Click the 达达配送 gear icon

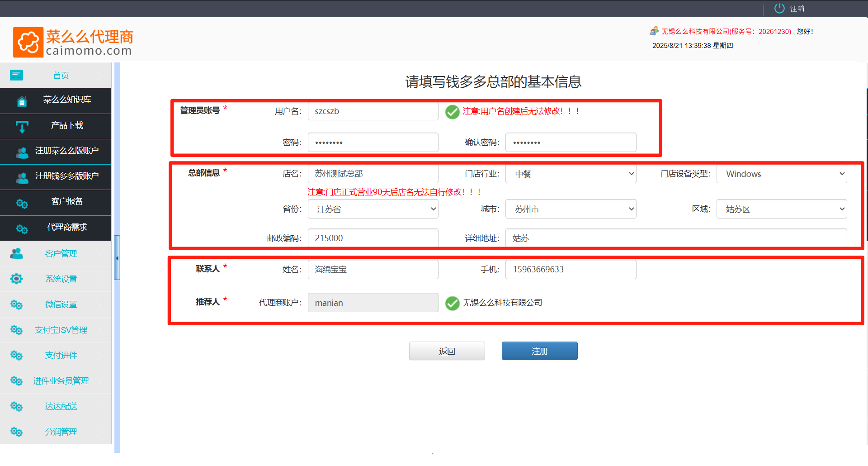click(x=17, y=406)
